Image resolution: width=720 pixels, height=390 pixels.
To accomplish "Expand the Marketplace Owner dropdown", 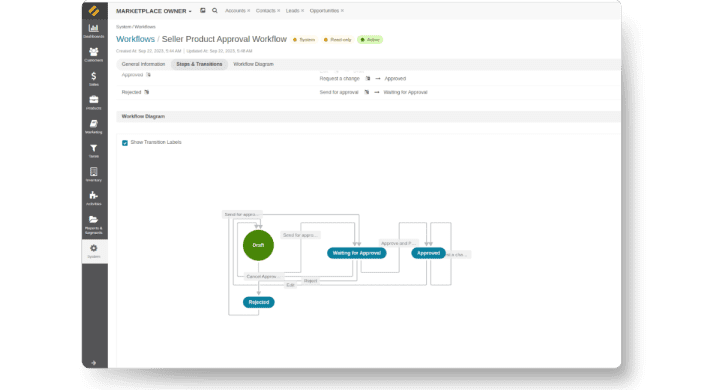I will tap(153, 11).
